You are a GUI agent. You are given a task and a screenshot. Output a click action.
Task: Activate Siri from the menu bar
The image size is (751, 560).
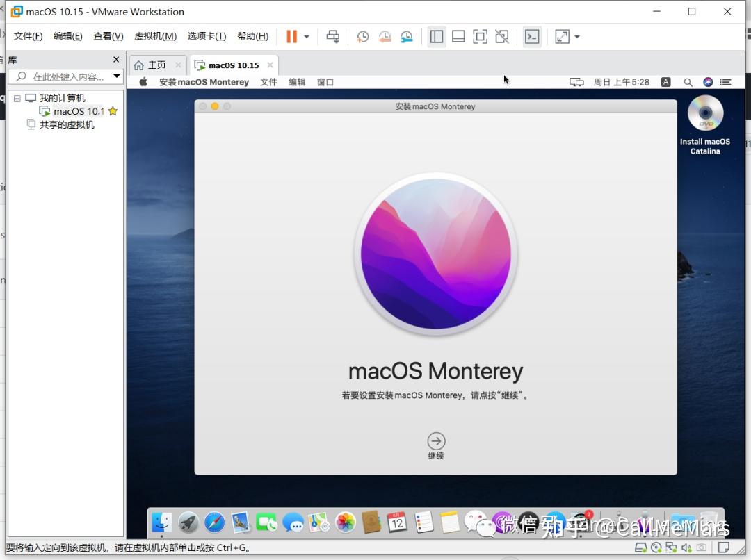(708, 82)
